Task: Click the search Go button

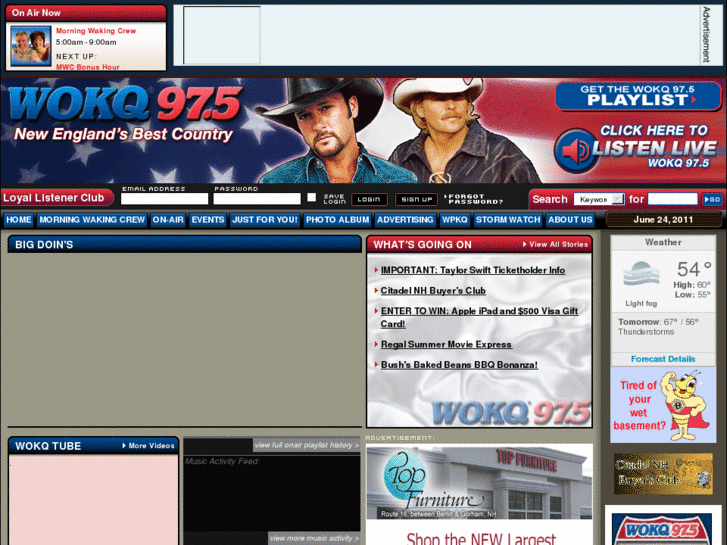Action: pos(712,199)
